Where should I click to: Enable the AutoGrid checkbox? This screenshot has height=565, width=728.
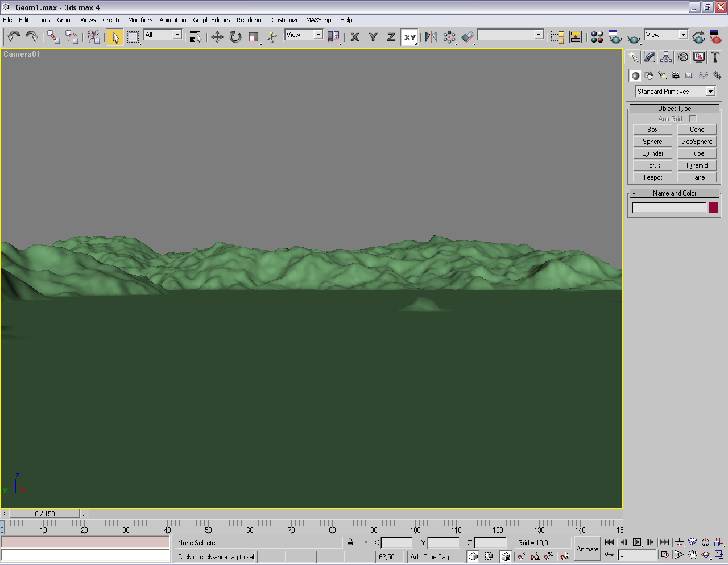tap(692, 119)
